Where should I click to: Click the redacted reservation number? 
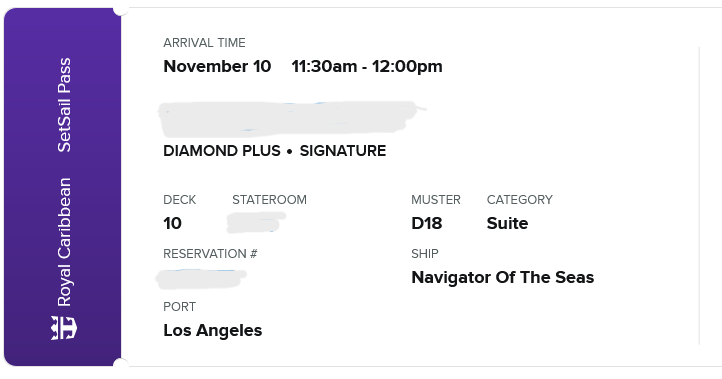pos(201,279)
